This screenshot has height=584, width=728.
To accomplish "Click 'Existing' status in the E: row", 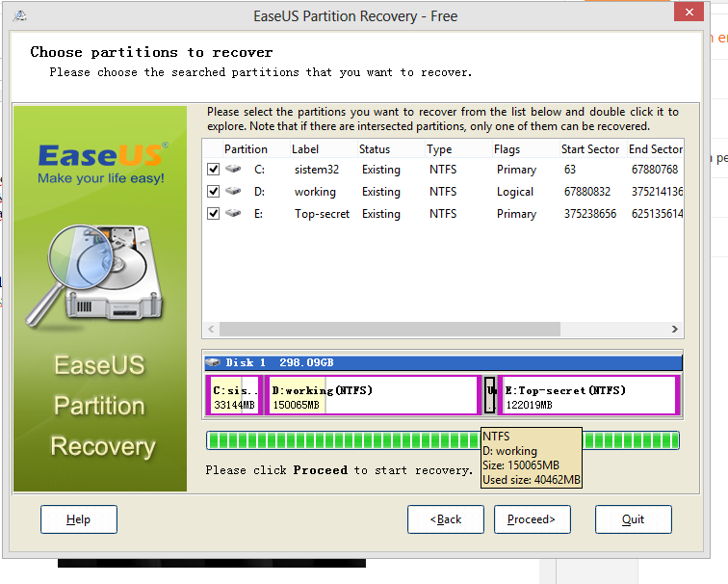I will pos(381,214).
